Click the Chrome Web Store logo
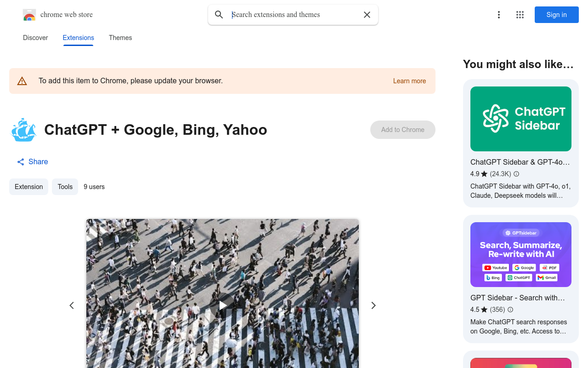The image size is (588, 368). pyautogui.click(x=29, y=14)
